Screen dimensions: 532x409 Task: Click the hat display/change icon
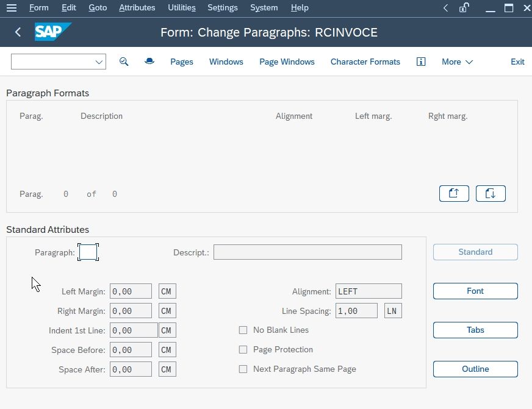pos(149,62)
